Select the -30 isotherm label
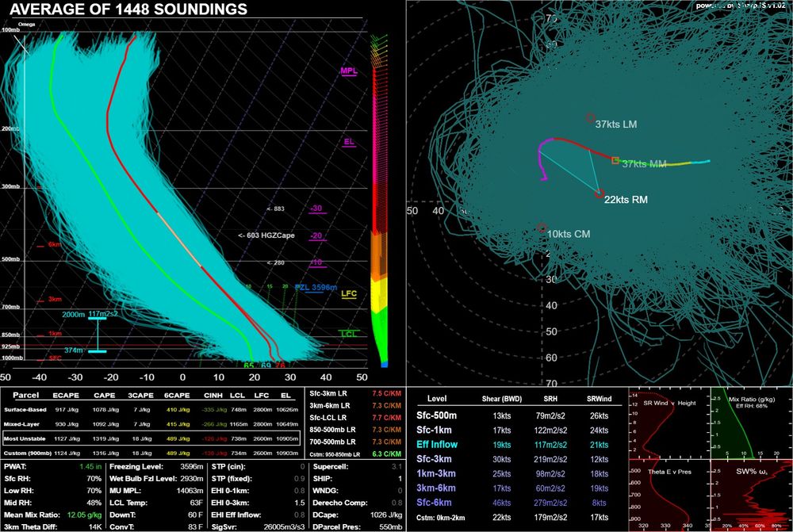This screenshot has width=793, height=532. (316, 209)
